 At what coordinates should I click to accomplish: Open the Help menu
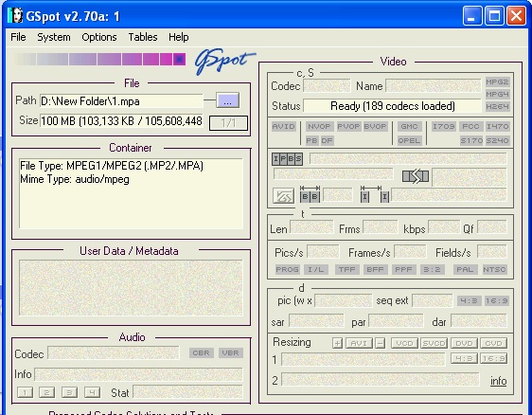point(179,37)
